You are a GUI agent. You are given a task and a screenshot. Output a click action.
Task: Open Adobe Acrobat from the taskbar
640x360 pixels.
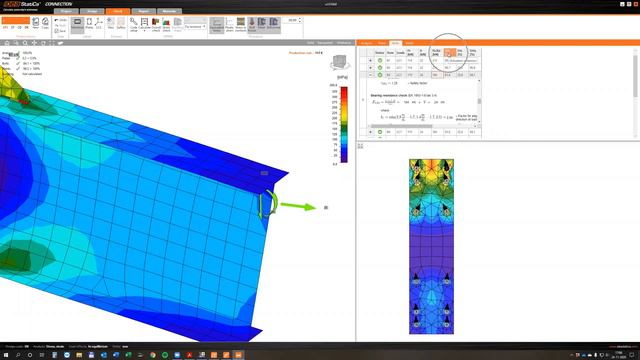[189, 355]
